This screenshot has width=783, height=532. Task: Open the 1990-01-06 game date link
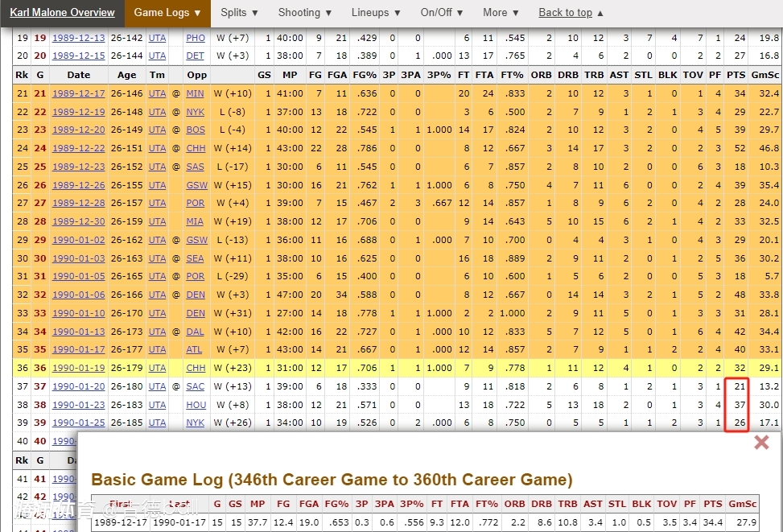pyautogui.click(x=78, y=295)
